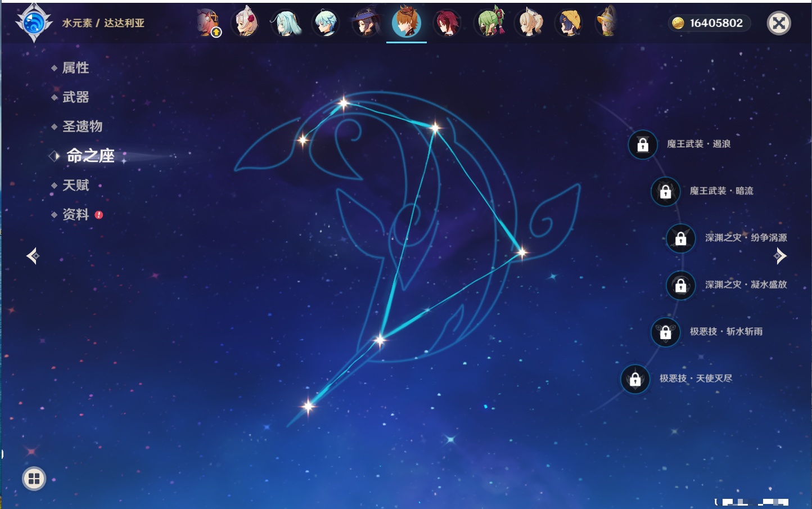This screenshot has width=812, height=509.
Task: Go to the next character with the right arrow
Action: click(780, 256)
